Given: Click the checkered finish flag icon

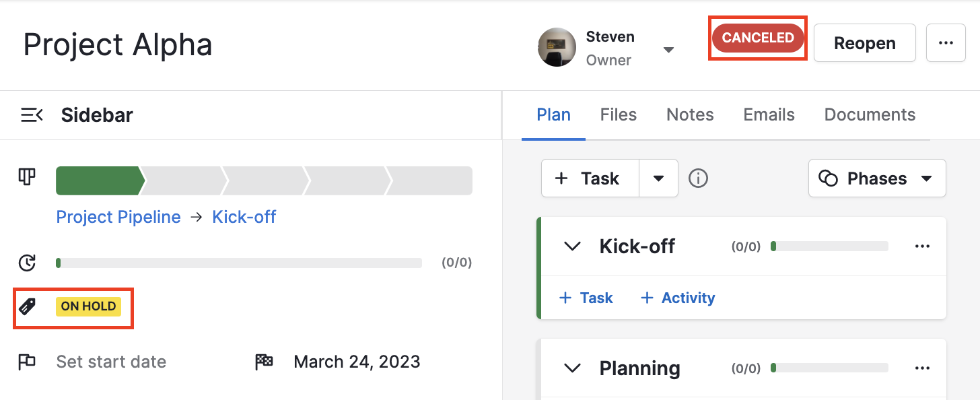Looking at the screenshot, I should coord(264,361).
